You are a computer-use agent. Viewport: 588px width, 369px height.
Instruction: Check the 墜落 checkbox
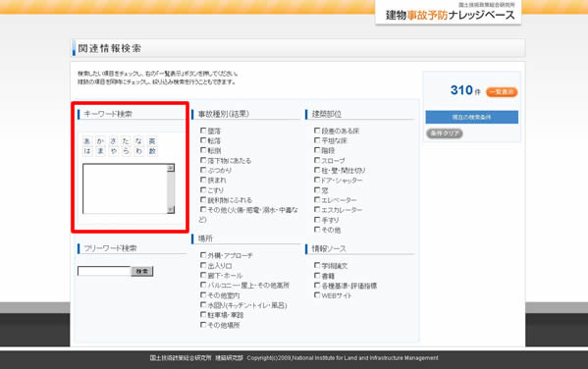(203, 131)
